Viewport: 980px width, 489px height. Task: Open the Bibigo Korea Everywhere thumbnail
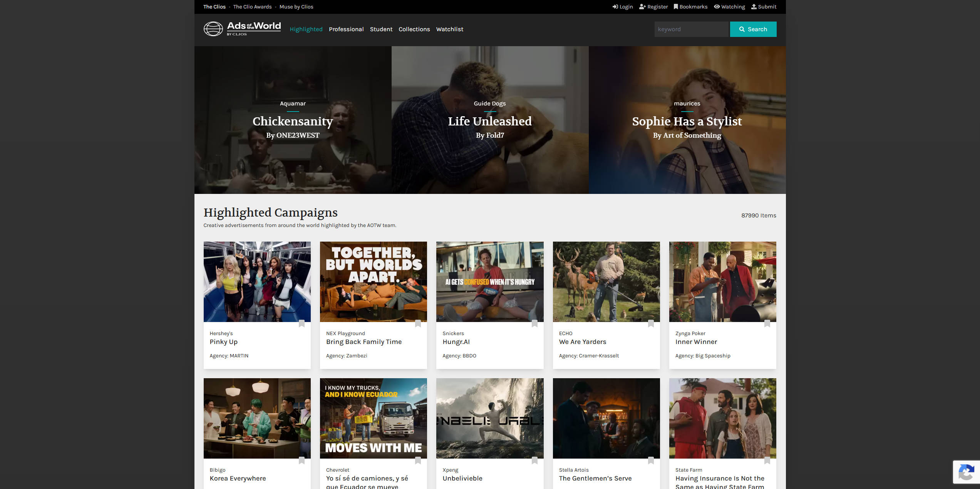click(257, 418)
